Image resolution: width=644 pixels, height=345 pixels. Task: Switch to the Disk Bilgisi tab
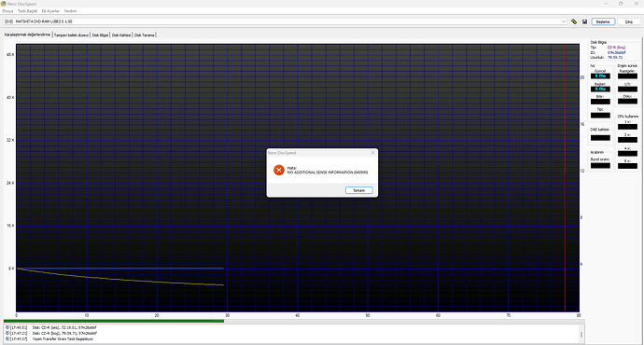(100, 35)
